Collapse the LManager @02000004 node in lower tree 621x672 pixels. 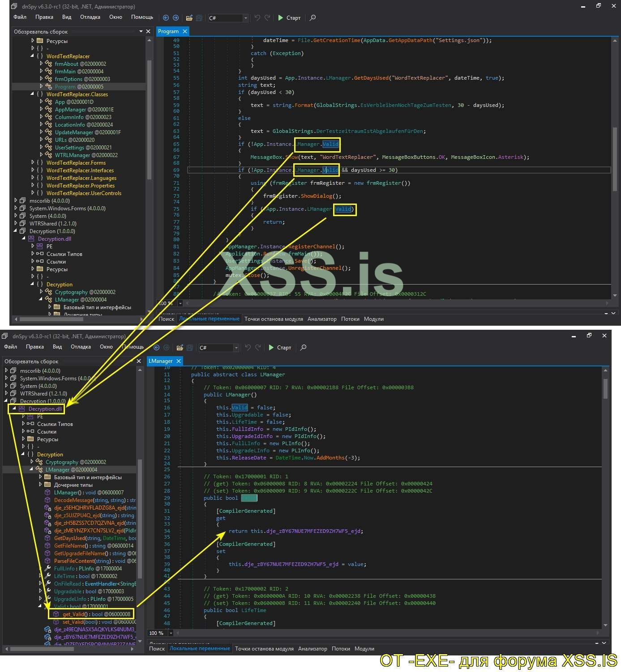pos(32,470)
